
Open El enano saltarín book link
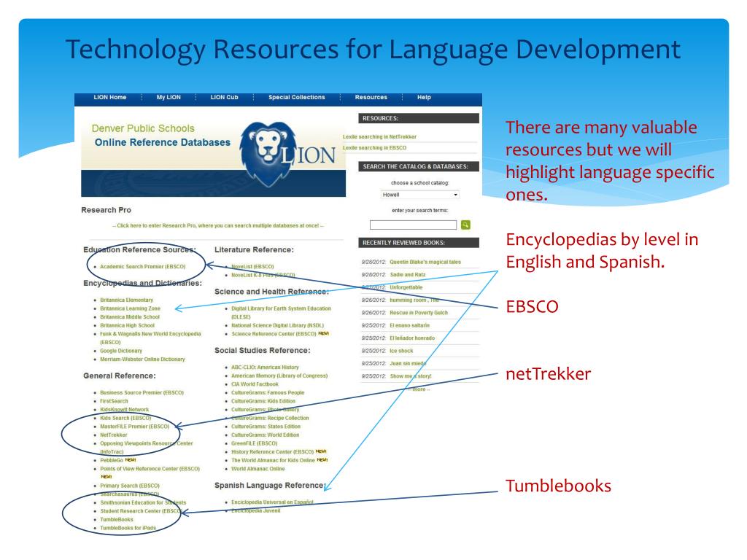[409, 326]
